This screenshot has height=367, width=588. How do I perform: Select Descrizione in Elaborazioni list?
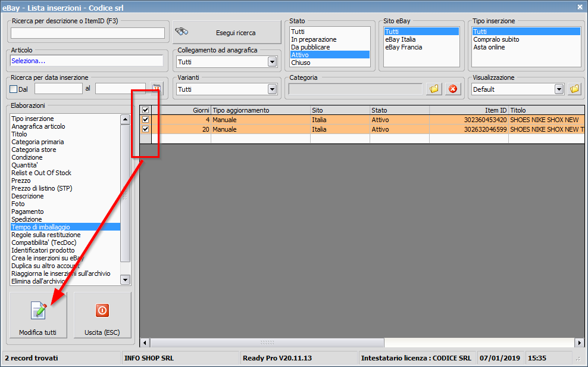coord(65,196)
